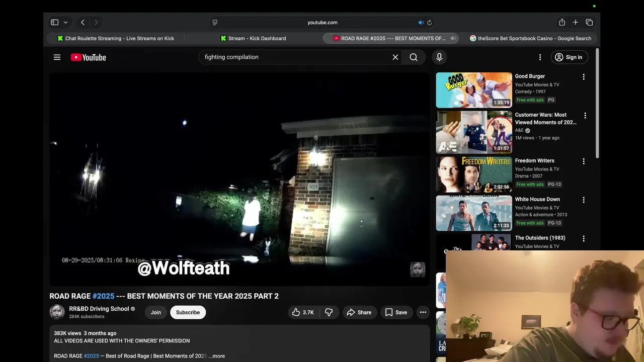Mute the ROAD RAGE tab speaker icon

[x=453, y=38]
